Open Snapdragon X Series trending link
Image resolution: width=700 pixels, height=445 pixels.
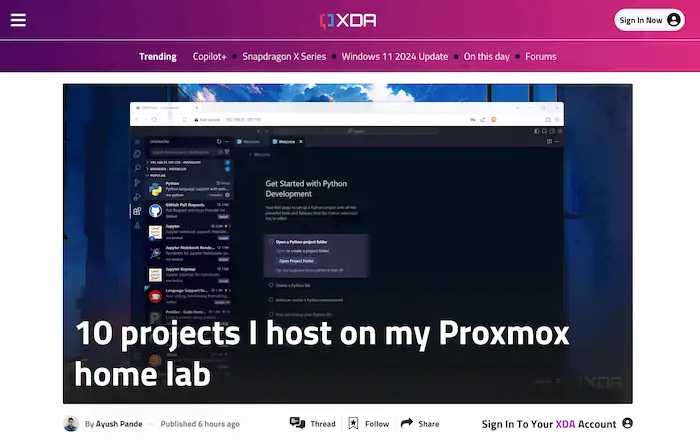click(x=284, y=57)
